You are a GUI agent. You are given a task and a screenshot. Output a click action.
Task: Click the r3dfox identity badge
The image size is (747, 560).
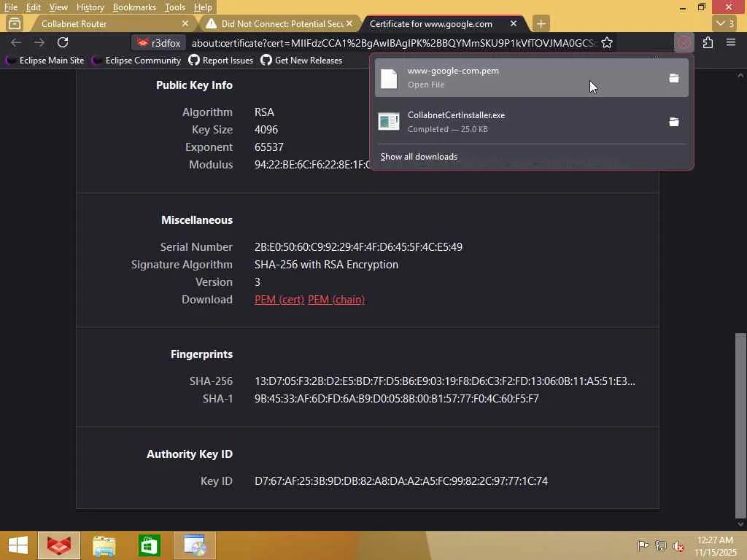[x=158, y=43]
